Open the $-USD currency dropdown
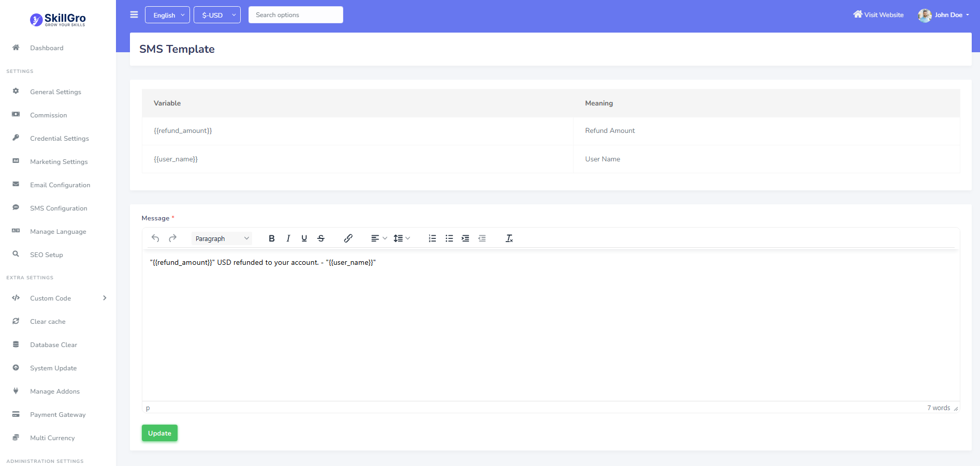Image resolution: width=980 pixels, height=466 pixels. tap(217, 15)
